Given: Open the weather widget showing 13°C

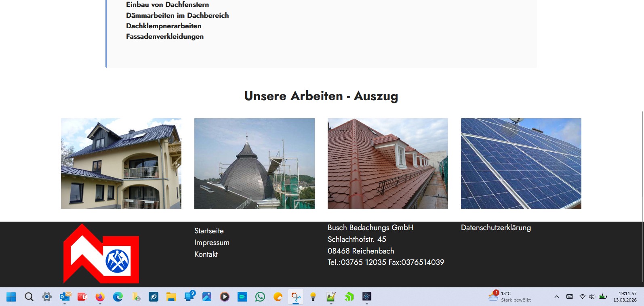Looking at the screenshot, I should click(x=510, y=297).
